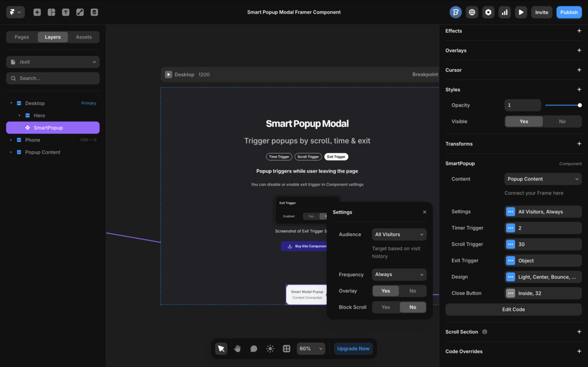Open the Exit Trigger dots icon
Viewport: 588px width, 367px height.
pyautogui.click(x=510, y=261)
